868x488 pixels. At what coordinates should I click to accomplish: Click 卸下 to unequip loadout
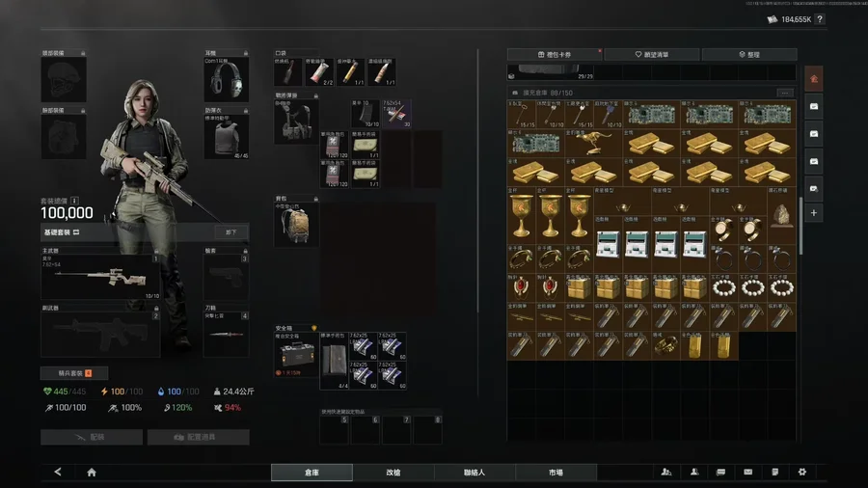(231, 232)
